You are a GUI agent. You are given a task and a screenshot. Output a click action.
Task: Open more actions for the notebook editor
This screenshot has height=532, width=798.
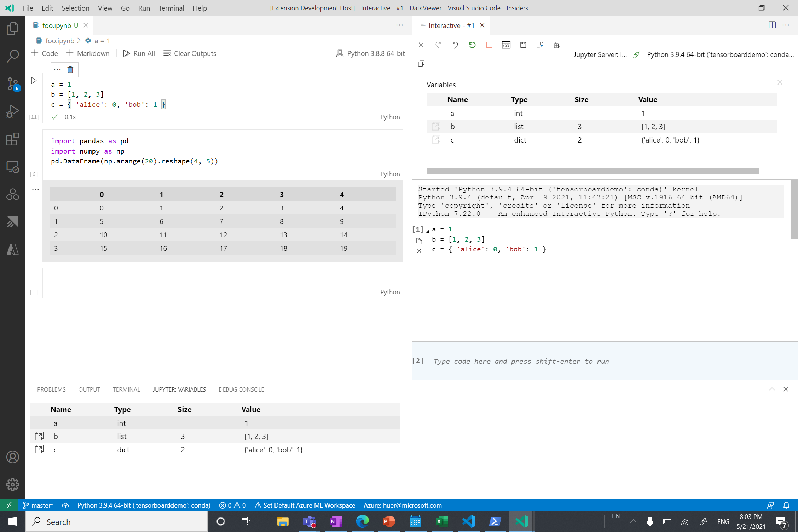click(x=399, y=25)
